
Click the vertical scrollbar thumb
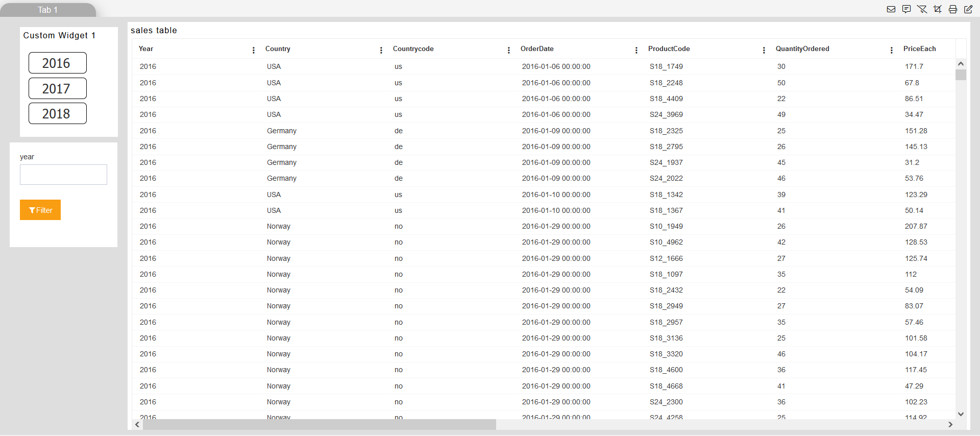pos(961,75)
